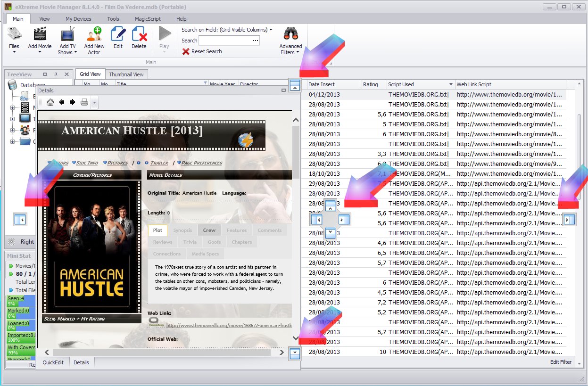
Task: Open Advanced Filters binoculars icon
Action: (x=290, y=34)
